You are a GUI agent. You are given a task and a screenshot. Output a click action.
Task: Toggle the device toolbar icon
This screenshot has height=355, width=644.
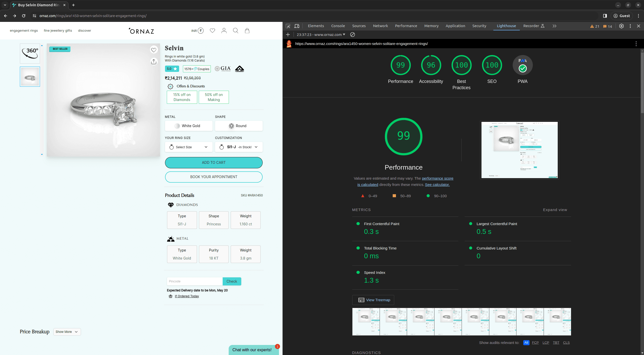(297, 26)
